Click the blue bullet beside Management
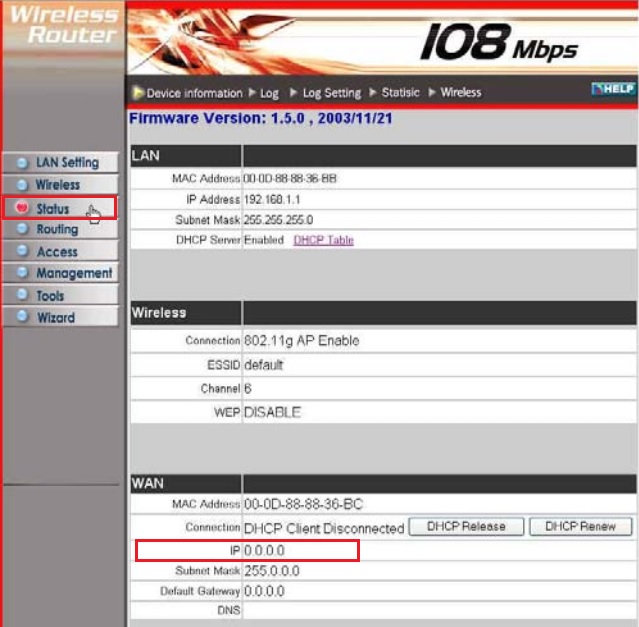This screenshot has width=639, height=627. pos(22,272)
